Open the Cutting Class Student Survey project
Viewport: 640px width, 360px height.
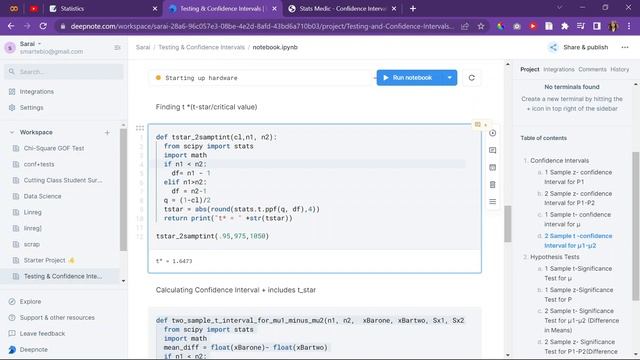[x=63, y=180]
